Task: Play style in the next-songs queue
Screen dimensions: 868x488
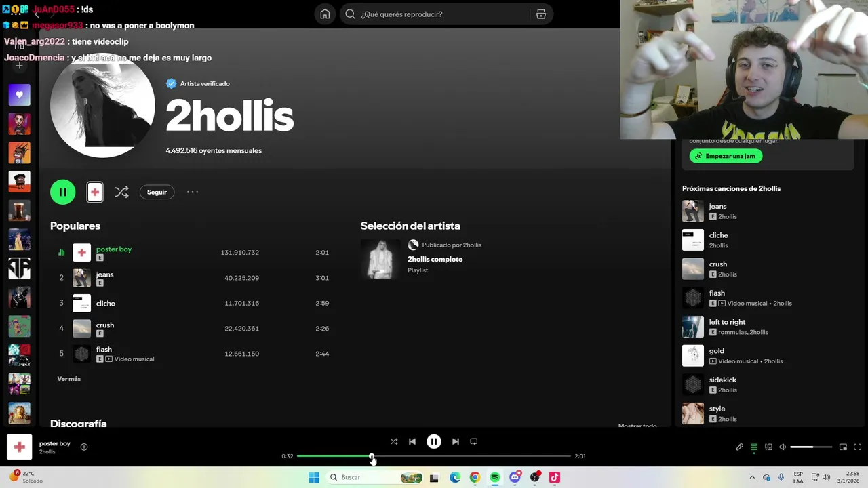Action: (x=717, y=409)
